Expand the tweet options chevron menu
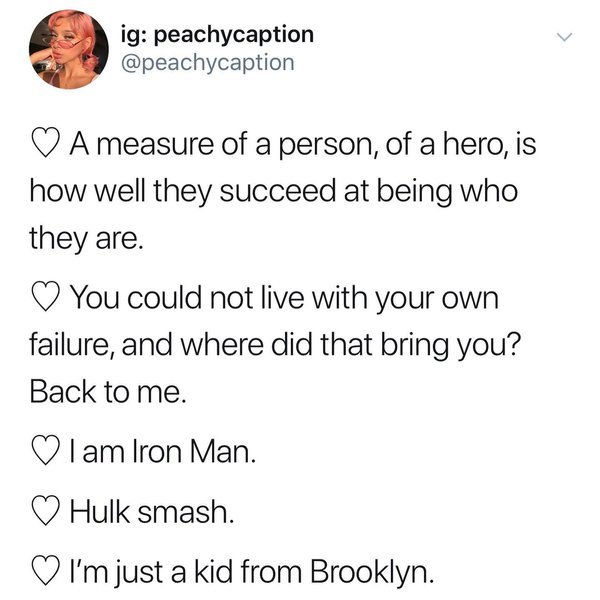600x600 pixels. tap(565, 39)
